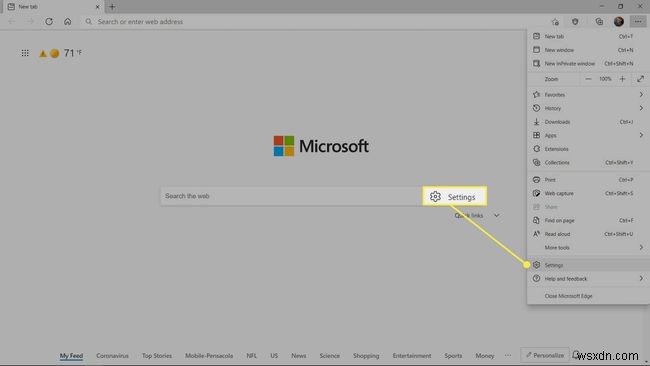Open Mobile-Pensacola feed tab

coord(209,356)
